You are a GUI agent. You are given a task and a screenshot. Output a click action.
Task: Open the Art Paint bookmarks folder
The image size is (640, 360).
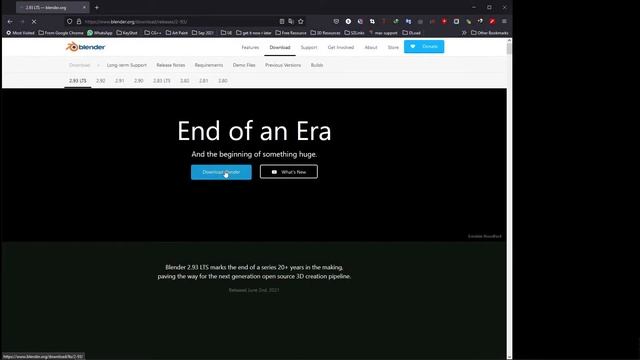pos(177,33)
